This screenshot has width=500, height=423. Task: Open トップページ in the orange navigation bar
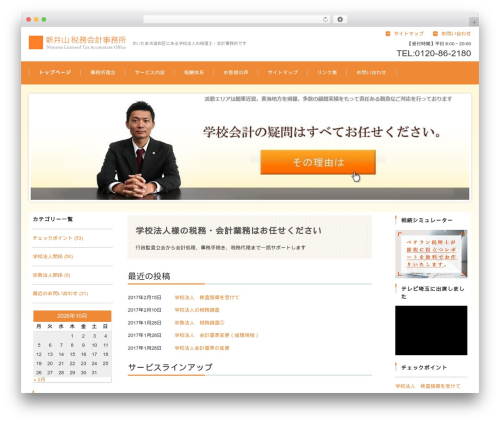pos(55,72)
